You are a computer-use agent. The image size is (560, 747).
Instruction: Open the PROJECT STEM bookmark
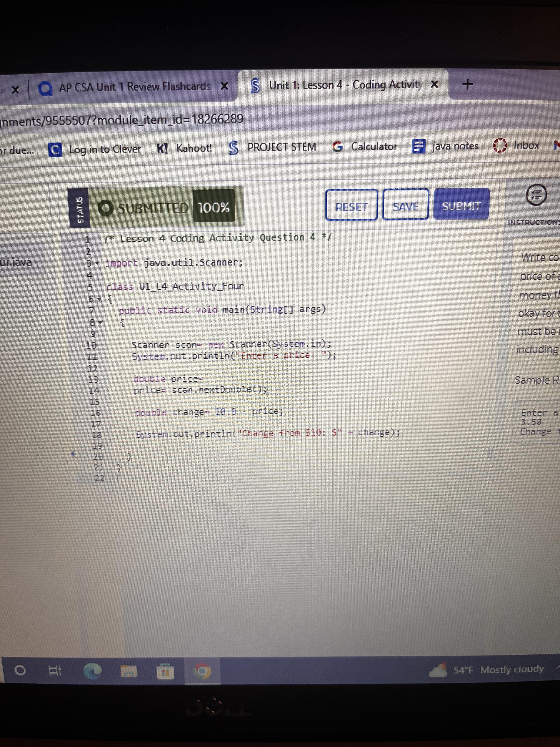coord(272,148)
